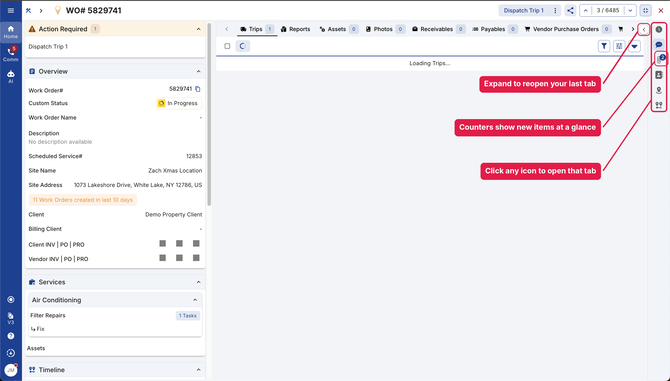The image size is (670, 381).
Task: Click the In Progress status badge
Action: tap(179, 103)
